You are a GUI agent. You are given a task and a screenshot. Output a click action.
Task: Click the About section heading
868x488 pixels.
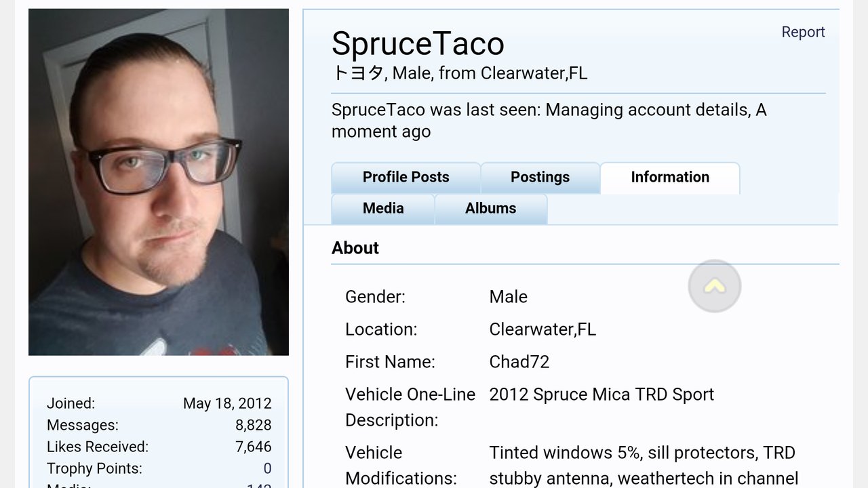click(x=355, y=248)
